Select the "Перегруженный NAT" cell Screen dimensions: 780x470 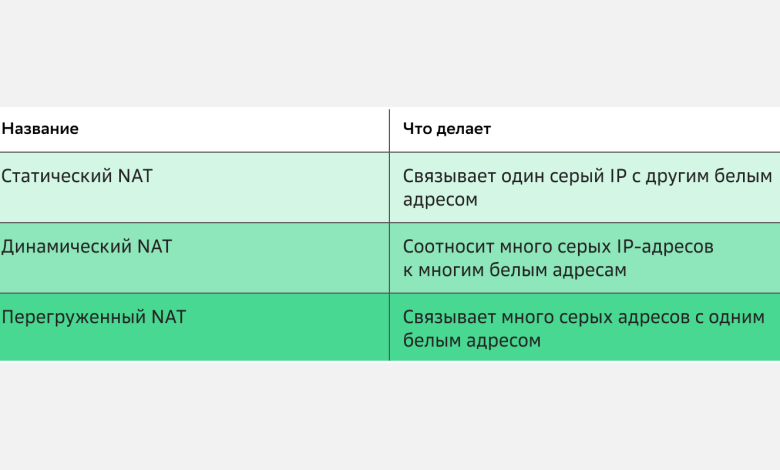coord(94,317)
